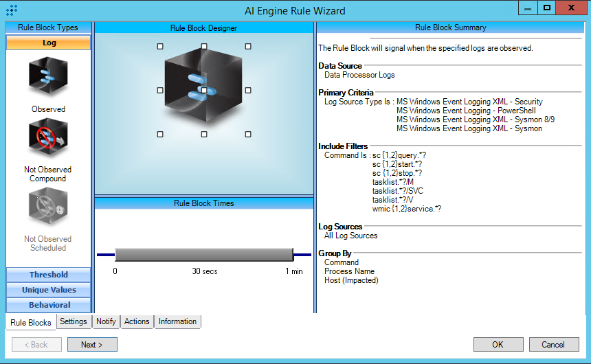Open the Notify tab

[106, 321]
